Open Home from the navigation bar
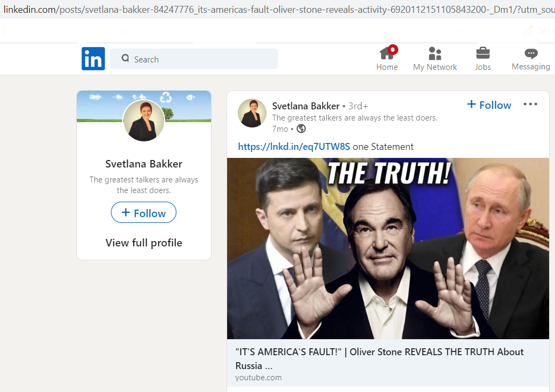The width and height of the screenshot is (555, 392). [387, 59]
